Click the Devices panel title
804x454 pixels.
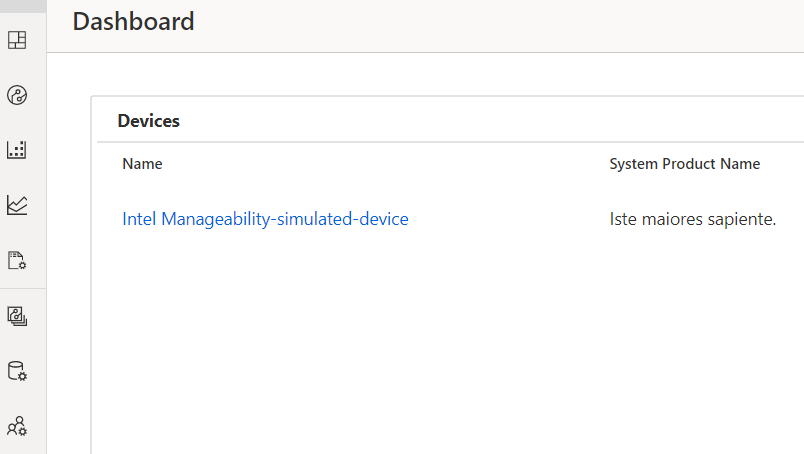pyautogui.click(x=148, y=121)
